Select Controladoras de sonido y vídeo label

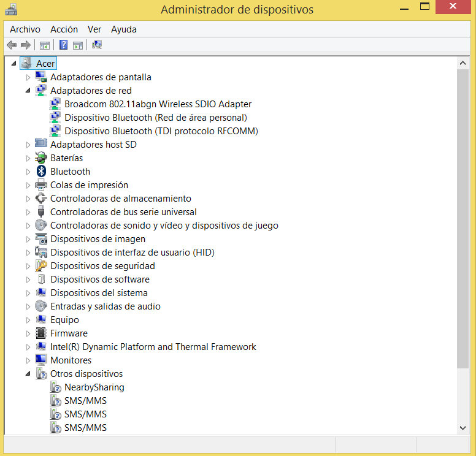point(164,225)
